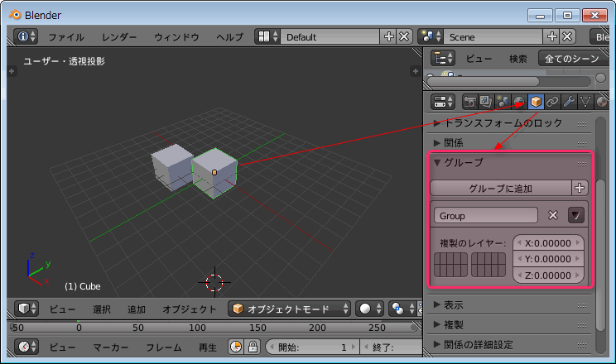Open the outliner 検索 menu
616x364 pixels.
click(517, 59)
